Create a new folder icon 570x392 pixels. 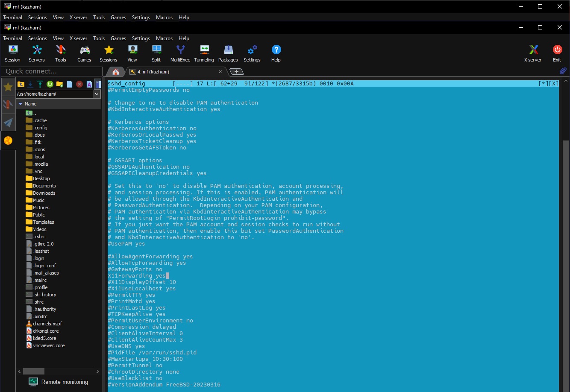point(60,84)
